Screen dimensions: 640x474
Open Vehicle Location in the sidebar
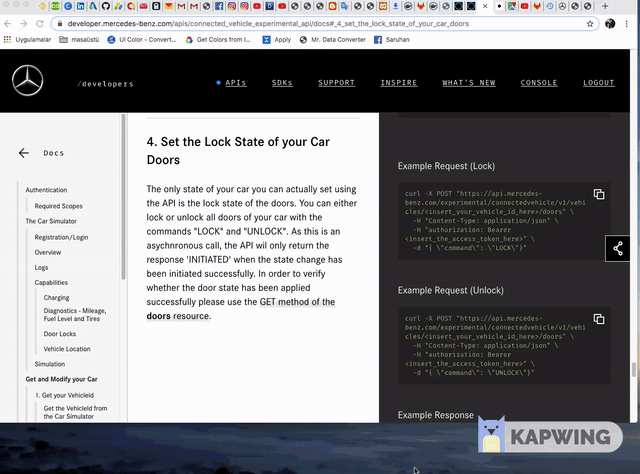[67, 349]
